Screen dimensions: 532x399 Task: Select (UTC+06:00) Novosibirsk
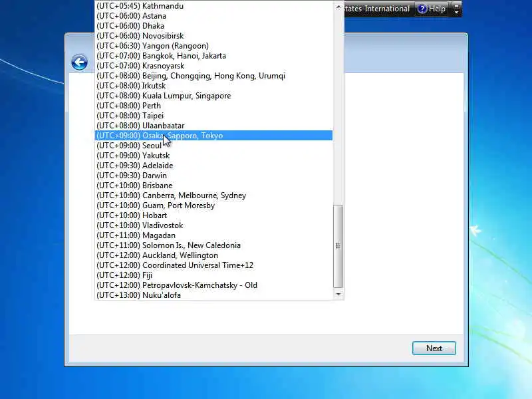[x=213, y=36]
